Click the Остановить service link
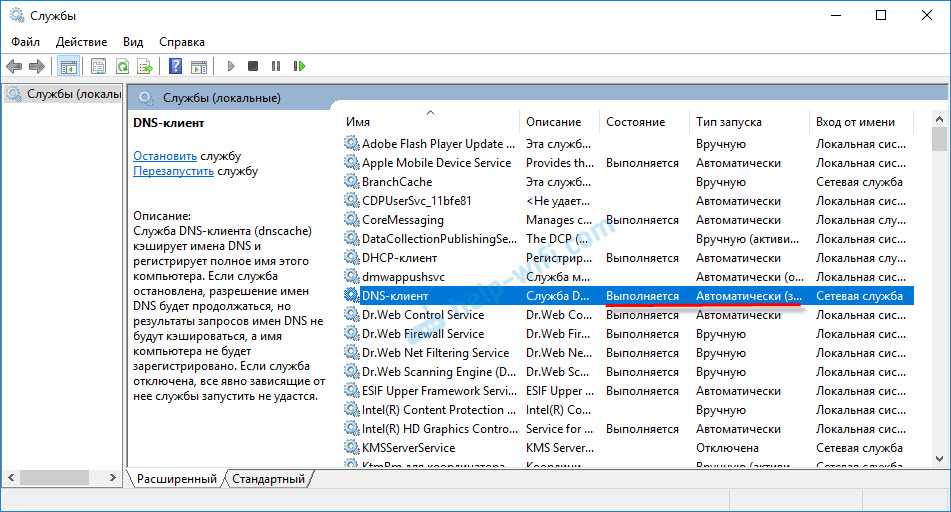Image resolution: width=951 pixels, height=512 pixels. click(x=165, y=156)
